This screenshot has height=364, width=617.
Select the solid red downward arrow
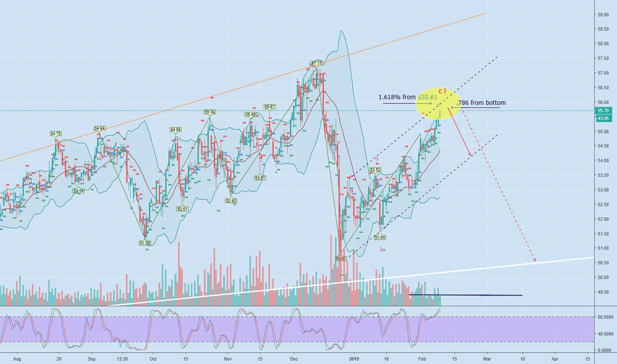pos(459,132)
